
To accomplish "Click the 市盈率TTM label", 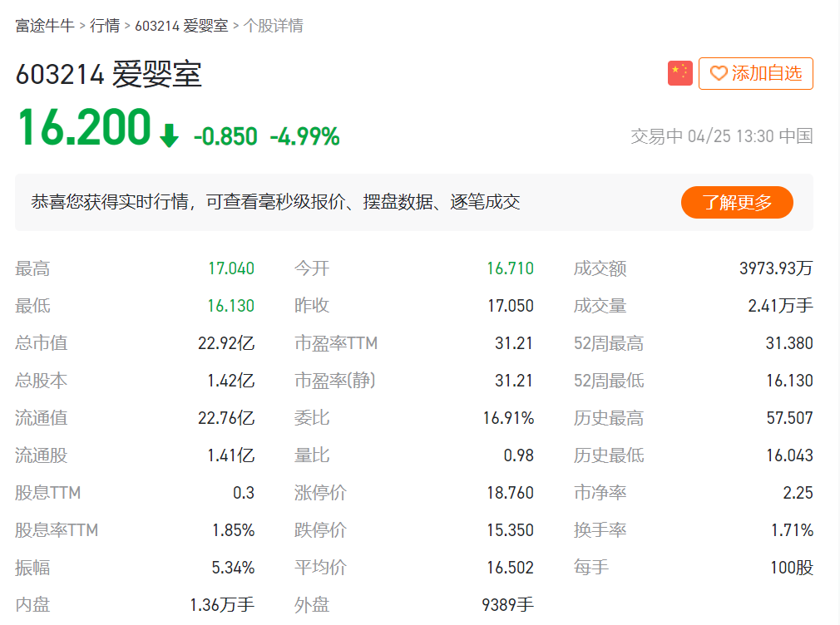I will click(x=336, y=343).
